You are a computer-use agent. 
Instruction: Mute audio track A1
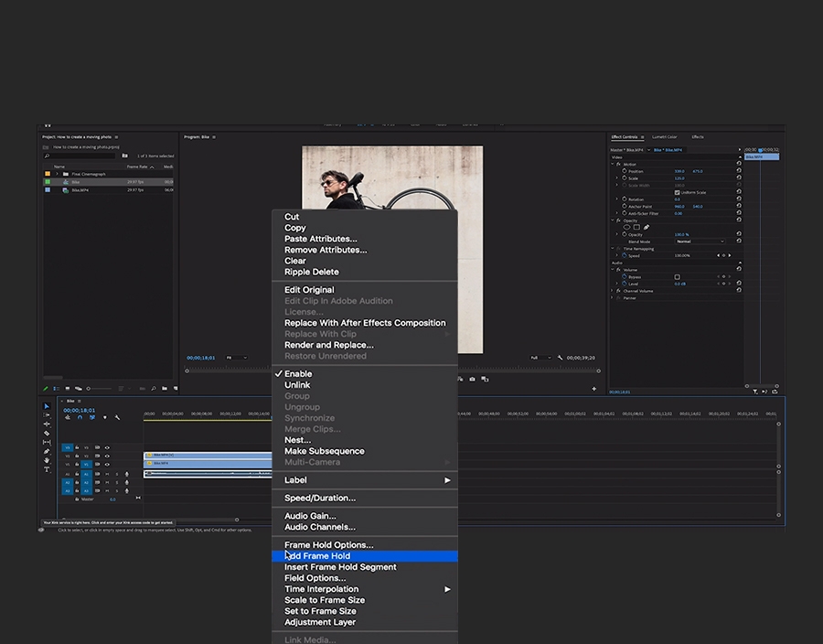pos(107,475)
